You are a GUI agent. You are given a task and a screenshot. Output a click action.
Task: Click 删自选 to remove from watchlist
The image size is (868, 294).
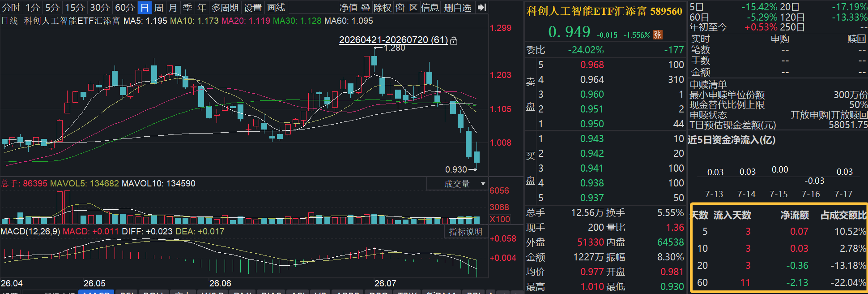click(458, 8)
